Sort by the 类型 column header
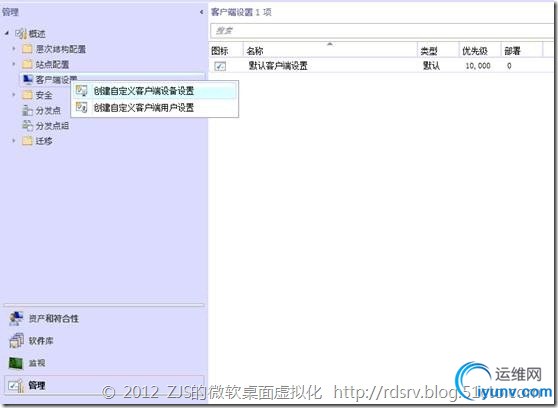558x408 pixels. (438, 51)
